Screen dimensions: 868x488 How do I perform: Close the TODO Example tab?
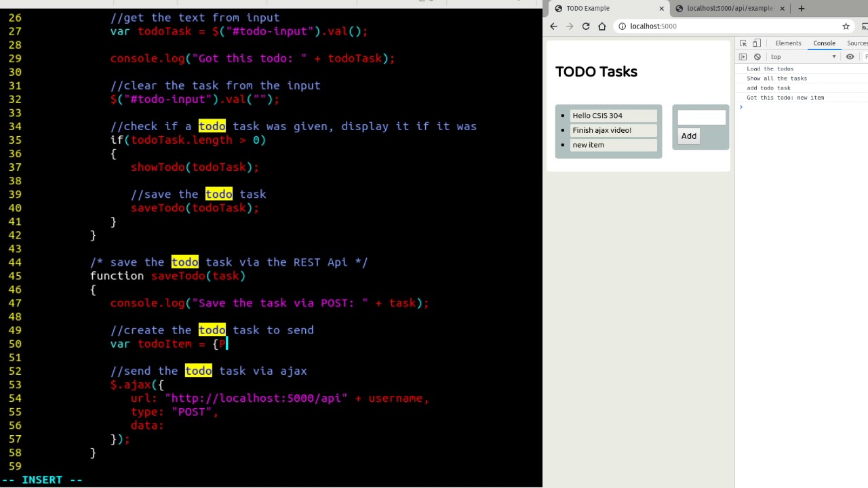[662, 8]
